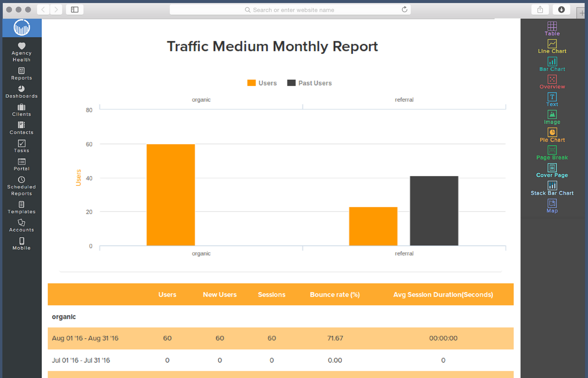Viewport: 588px width, 378px height.
Task: Add a Map widget
Action: [x=552, y=206]
